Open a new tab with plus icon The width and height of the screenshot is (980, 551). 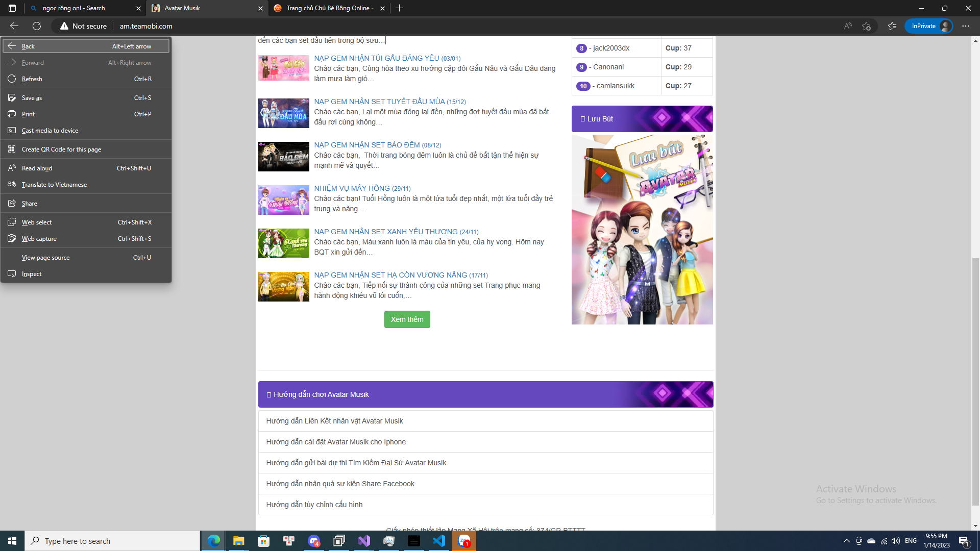pyautogui.click(x=400, y=8)
